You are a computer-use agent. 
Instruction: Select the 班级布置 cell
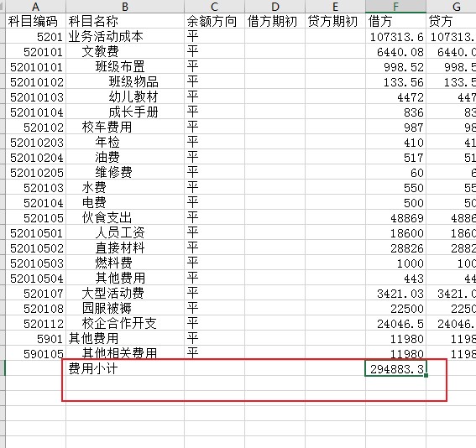click(125, 66)
